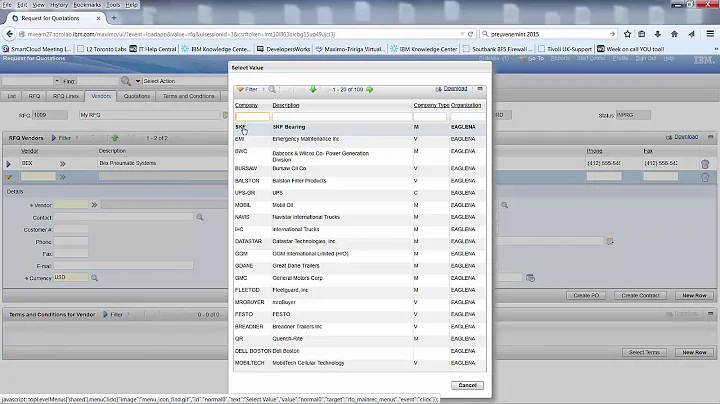Click the Select Terms button
Screen dimensions: 720x404
point(644,352)
